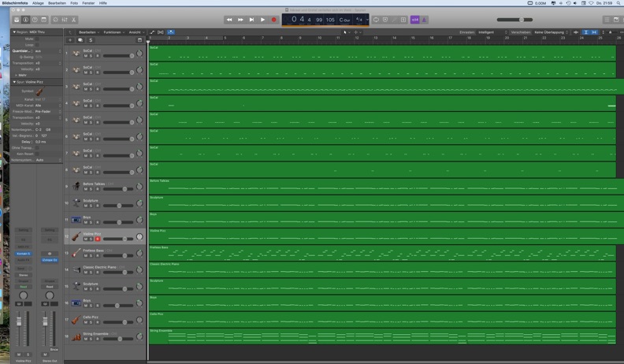The width and height of the screenshot is (624, 364).
Task: Click bar 9 on the timeline ruler
Action: coord(300,38)
